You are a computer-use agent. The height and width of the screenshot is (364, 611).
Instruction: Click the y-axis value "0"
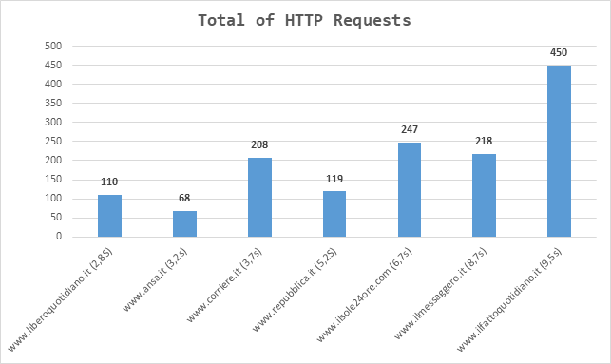pos(59,236)
